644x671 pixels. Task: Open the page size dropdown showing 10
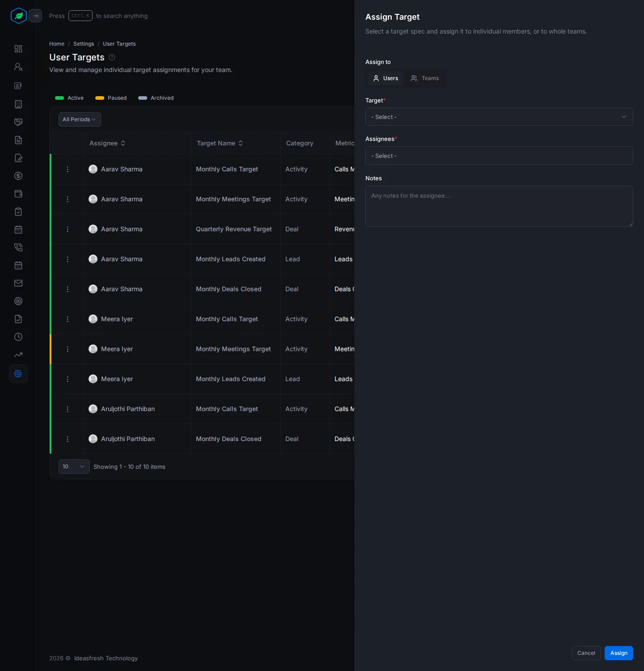[x=74, y=467]
